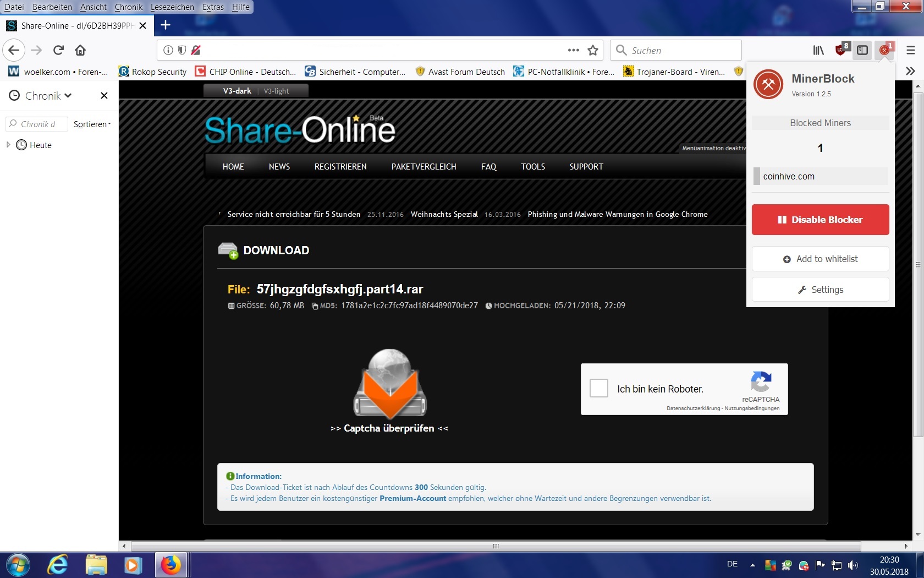Open a new browser tab
Viewport: 924px width, 578px height.
tap(166, 25)
